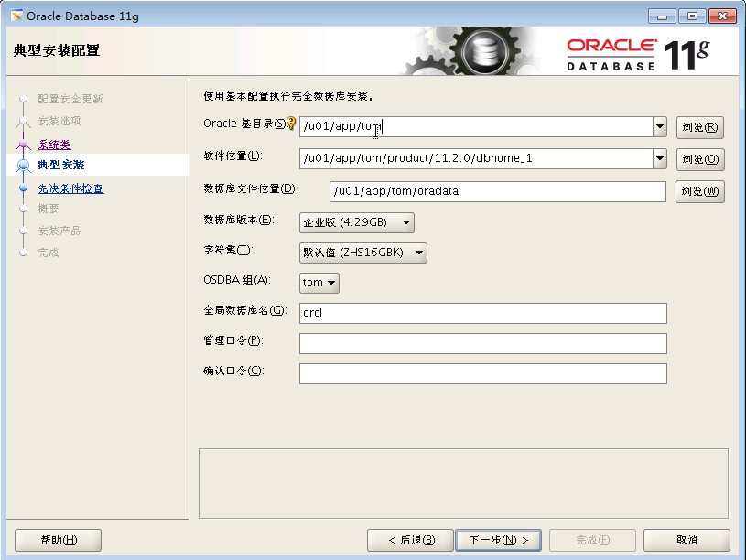Image resolution: width=746 pixels, height=560 pixels.
Task: Click the 安装产品 step in sidebar
Action: [59, 231]
